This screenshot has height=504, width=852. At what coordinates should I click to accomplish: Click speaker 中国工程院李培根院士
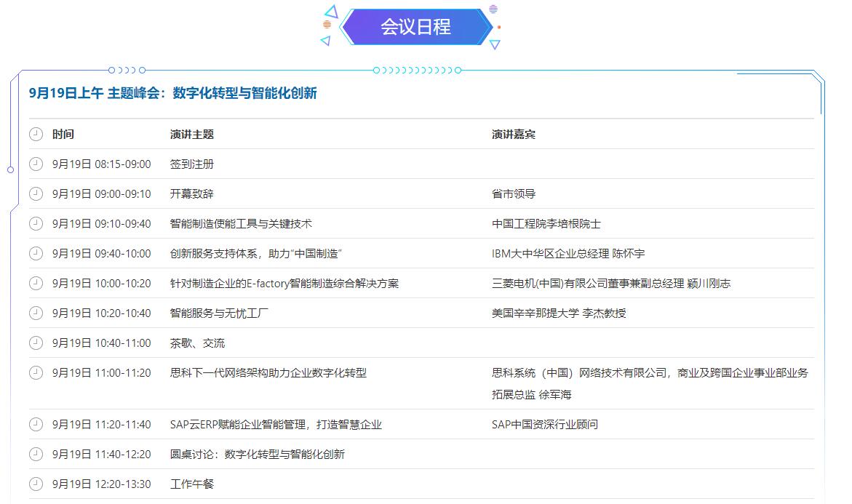[x=546, y=224]
